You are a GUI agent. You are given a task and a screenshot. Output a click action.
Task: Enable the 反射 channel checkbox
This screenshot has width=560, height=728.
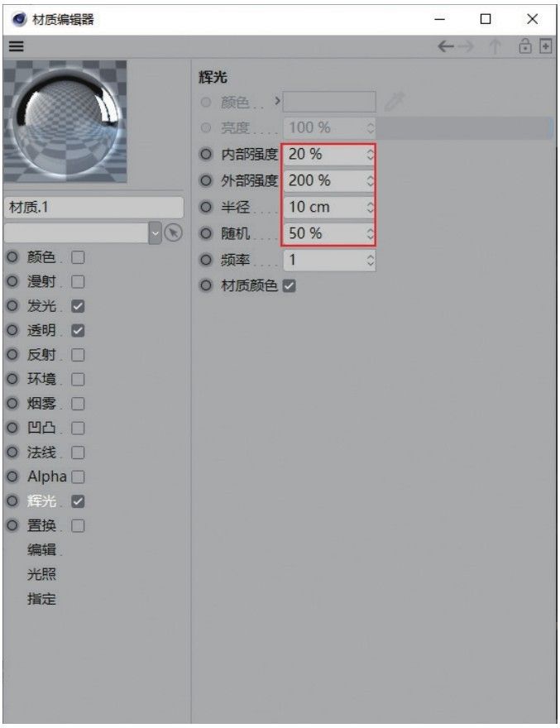click(78, 355)
